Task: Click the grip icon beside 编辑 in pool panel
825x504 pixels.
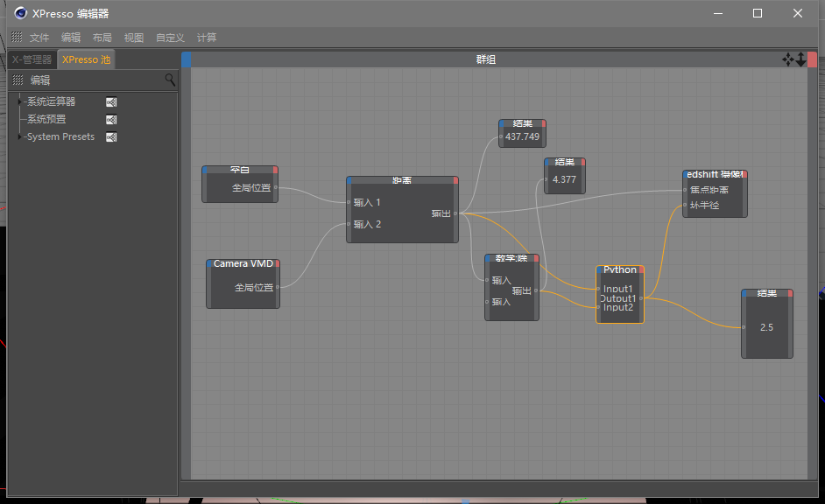Action: tap(18, 80)
